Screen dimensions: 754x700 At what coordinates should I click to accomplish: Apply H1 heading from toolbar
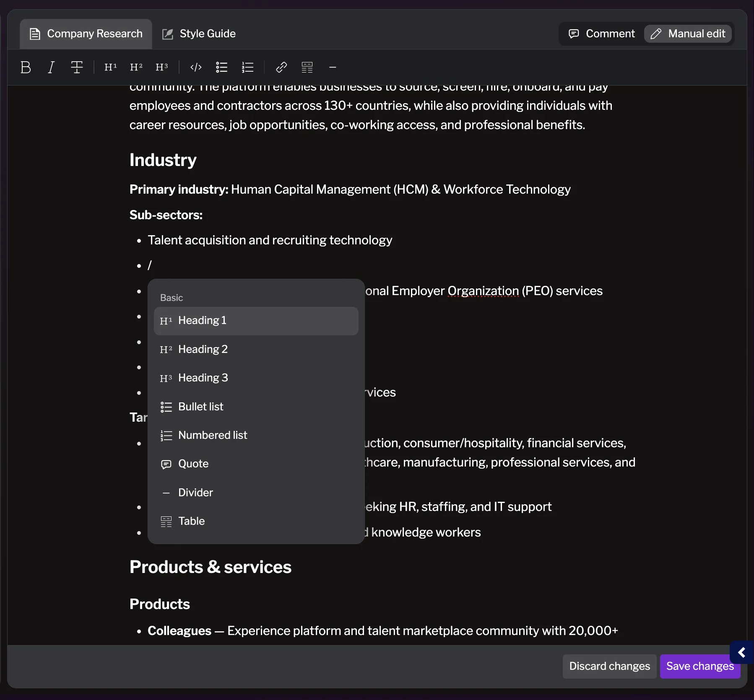(111, 67)
